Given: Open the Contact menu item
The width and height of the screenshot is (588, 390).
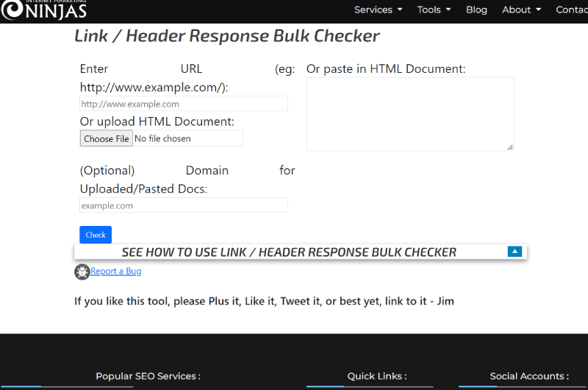Looking at the screenshot, I should tap(572, 10).
